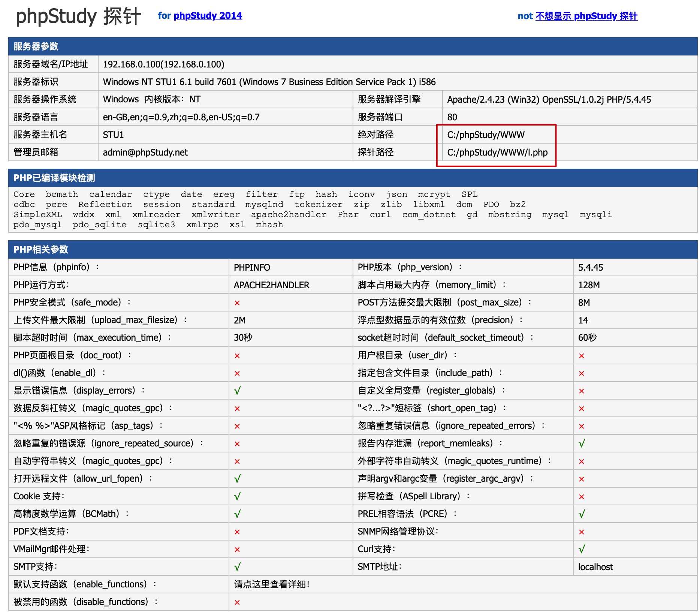The image size is (700, 614).
Task: Click the Apache/2.4.23 server engine value
Action: [549, 99]
